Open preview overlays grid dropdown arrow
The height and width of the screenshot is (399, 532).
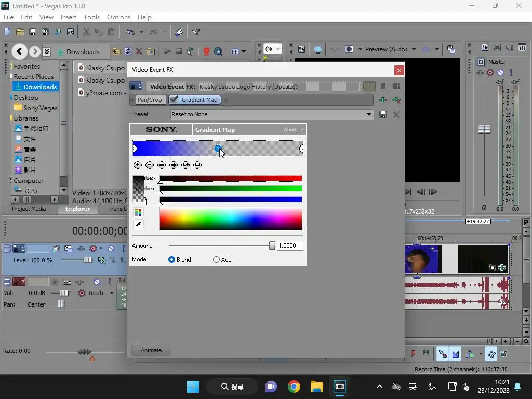[436, 49]
